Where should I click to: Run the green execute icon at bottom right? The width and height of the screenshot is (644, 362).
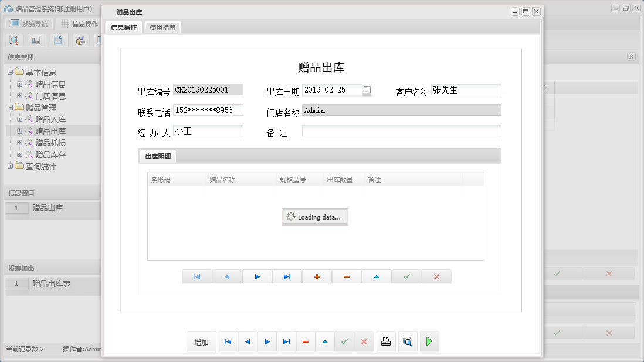click(429, 341)
